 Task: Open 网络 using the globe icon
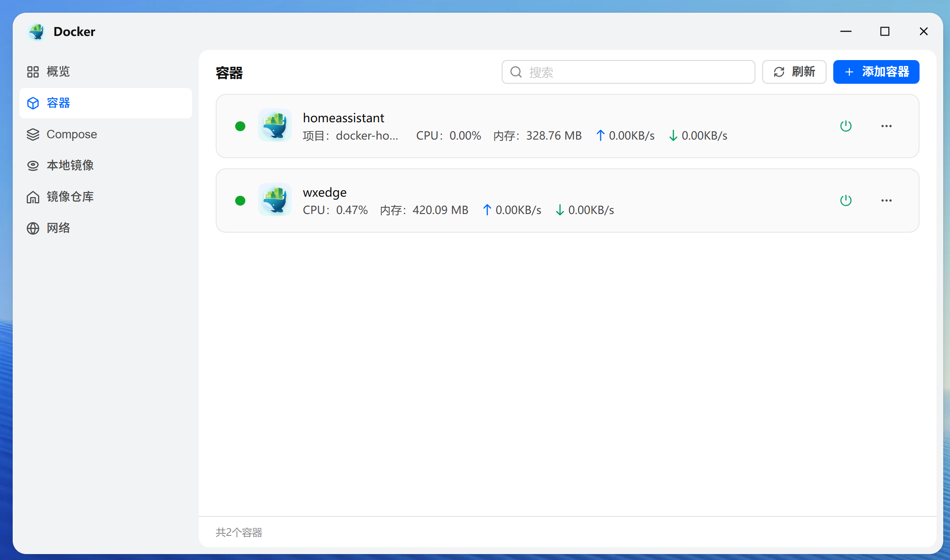[33, 228]
